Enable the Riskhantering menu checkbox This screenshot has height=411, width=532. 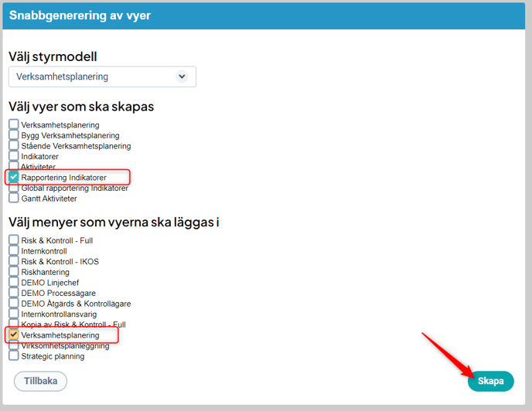14,272
